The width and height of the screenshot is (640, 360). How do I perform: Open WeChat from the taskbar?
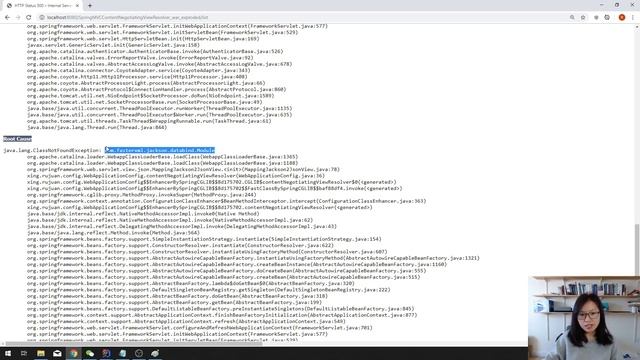[90, 353]
